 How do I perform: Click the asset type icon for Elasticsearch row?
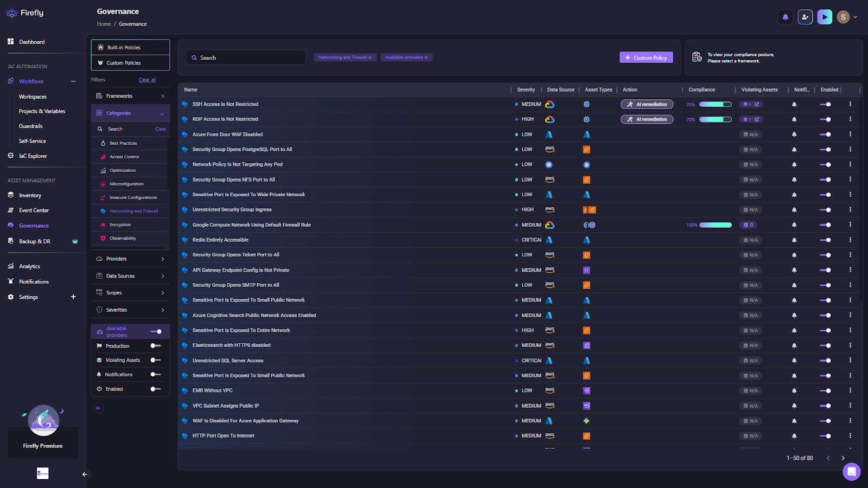(x=586, y=345)
